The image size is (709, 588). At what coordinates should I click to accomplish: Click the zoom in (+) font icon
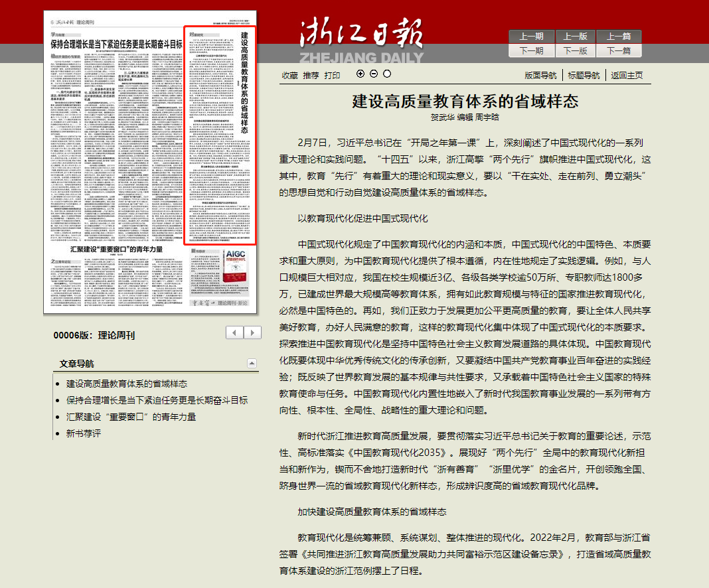coord(360,74)
